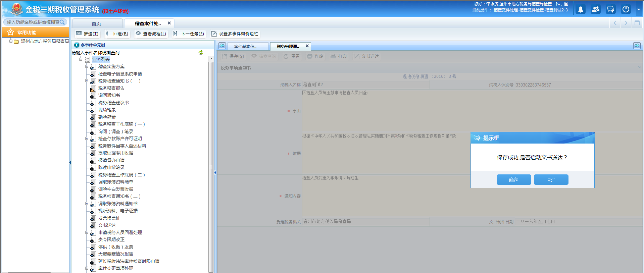This screenshot has width=644, height=273.
Task: Expand the 税务检查通知书（一） node
Action: [87, 81]
